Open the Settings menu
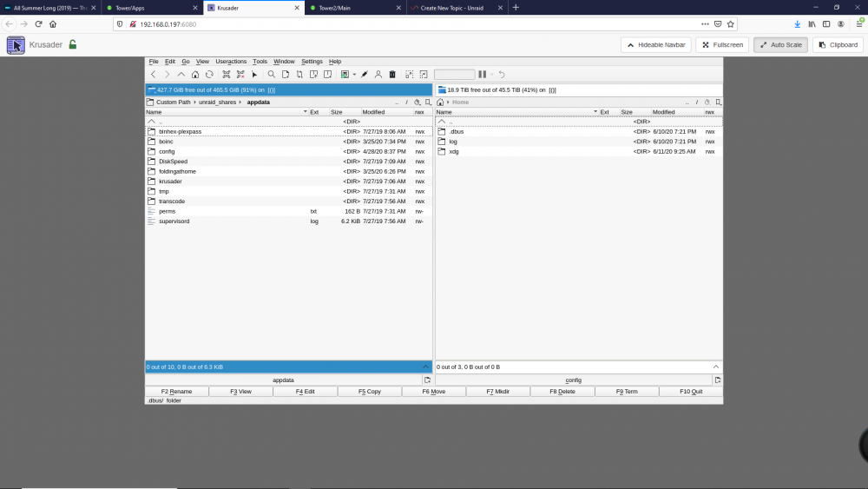Image resolution: width=868 pixels, height=489 pixels. click(x=312, y=62)
